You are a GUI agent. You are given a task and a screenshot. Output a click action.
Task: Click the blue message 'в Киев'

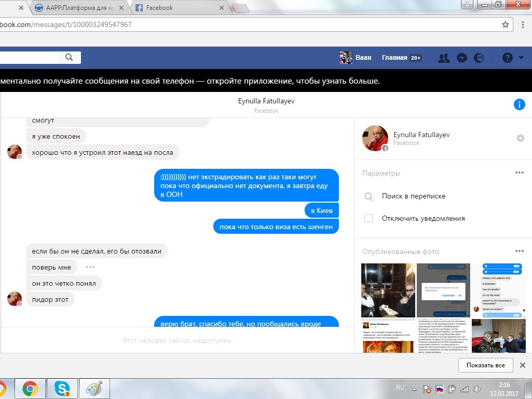322,210
